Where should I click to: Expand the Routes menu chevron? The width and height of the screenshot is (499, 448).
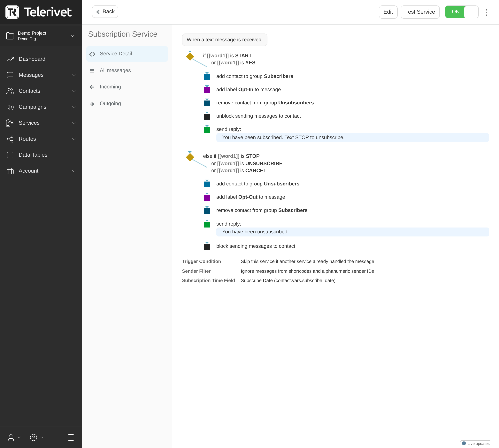74,139
